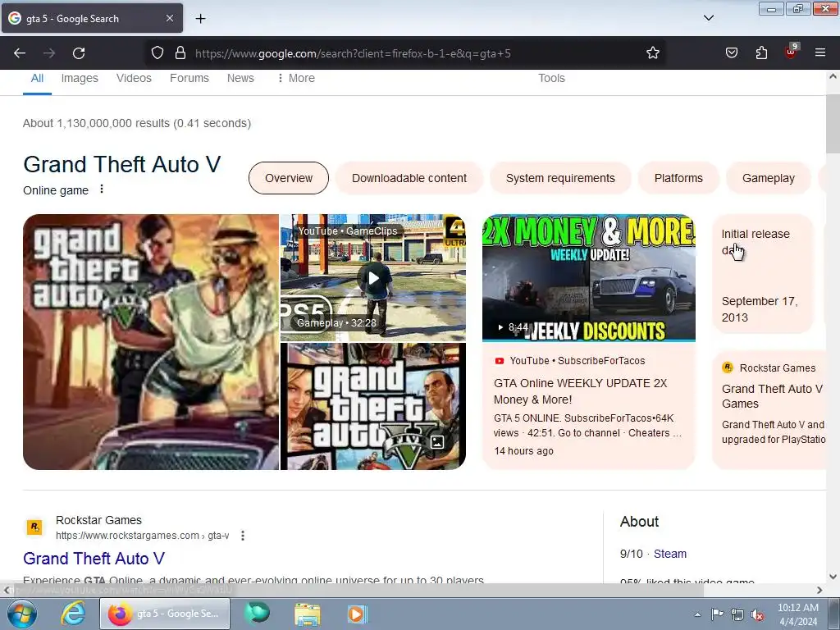840x630 pixels.
Task: Go back to the previous page
Action: tap(20, 53)
